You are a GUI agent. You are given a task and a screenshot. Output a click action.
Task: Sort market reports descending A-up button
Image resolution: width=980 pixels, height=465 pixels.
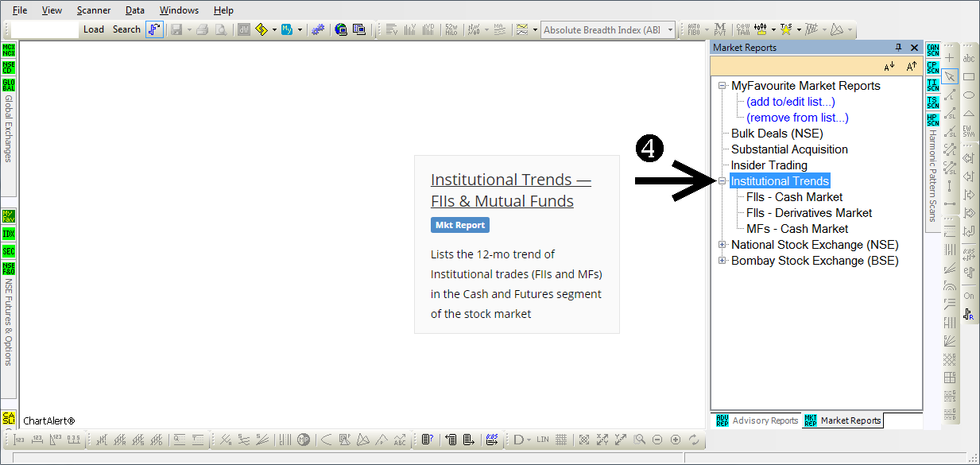click(912, 66)
